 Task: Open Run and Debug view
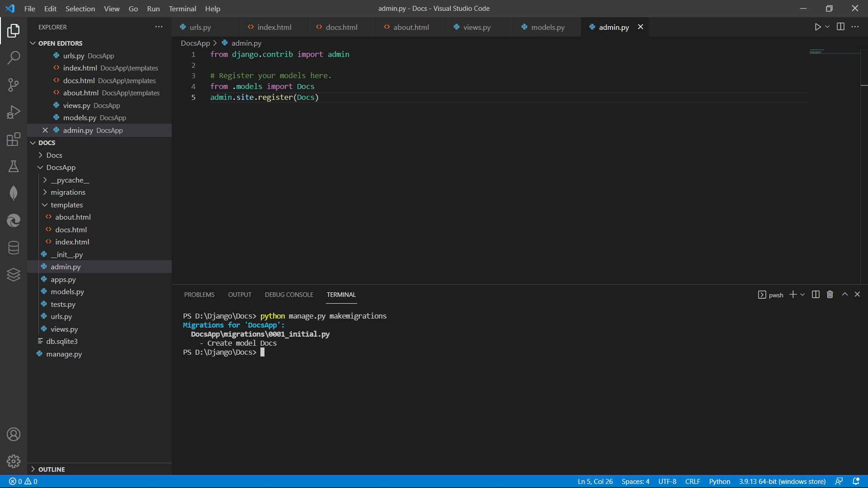pos(14,112)
